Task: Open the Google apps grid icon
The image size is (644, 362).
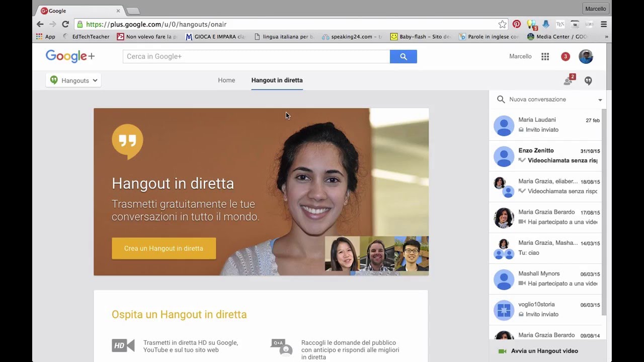Action: click(x=545, y=57)
